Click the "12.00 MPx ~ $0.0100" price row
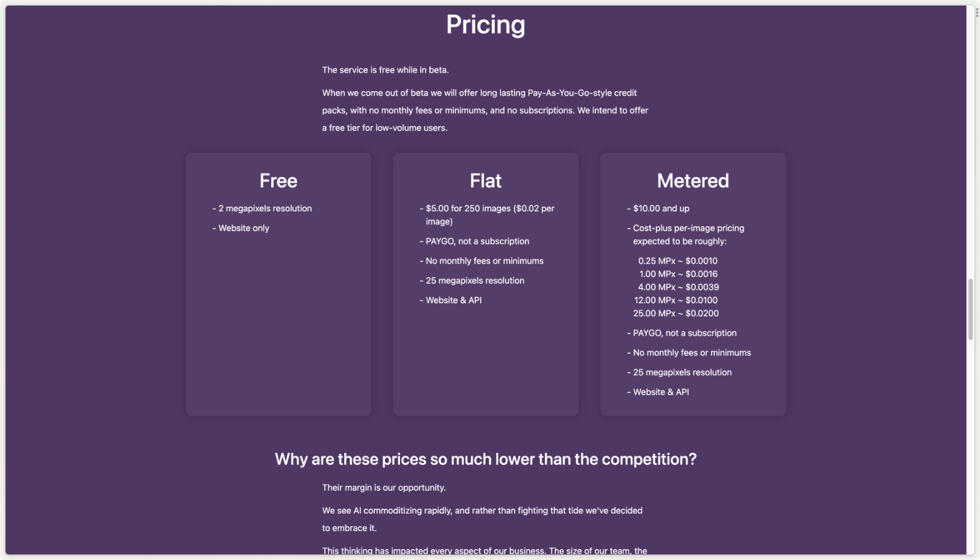980x560 pixels. (676, 300)
